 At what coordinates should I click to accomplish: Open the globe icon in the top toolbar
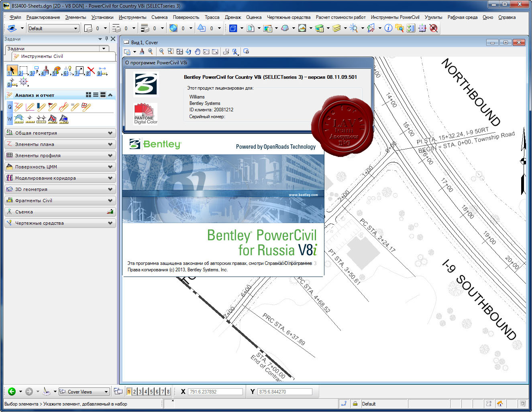point(173,28)
